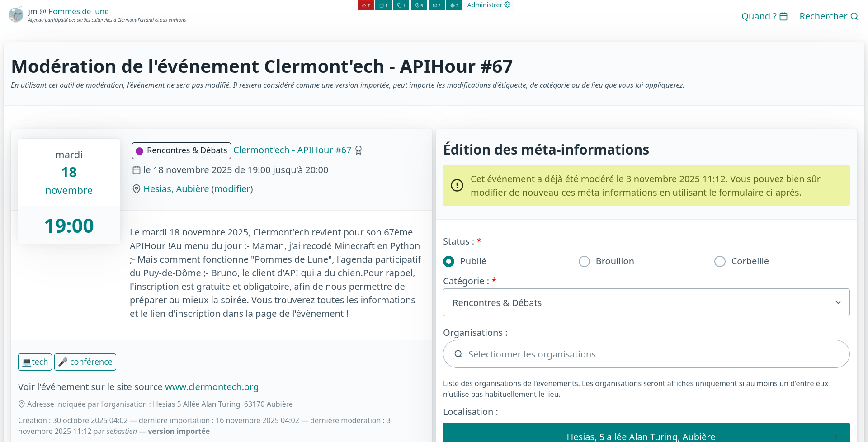Open the Administrer menu
The width and height of the screenshot is (868, 442).
(488, 5)
